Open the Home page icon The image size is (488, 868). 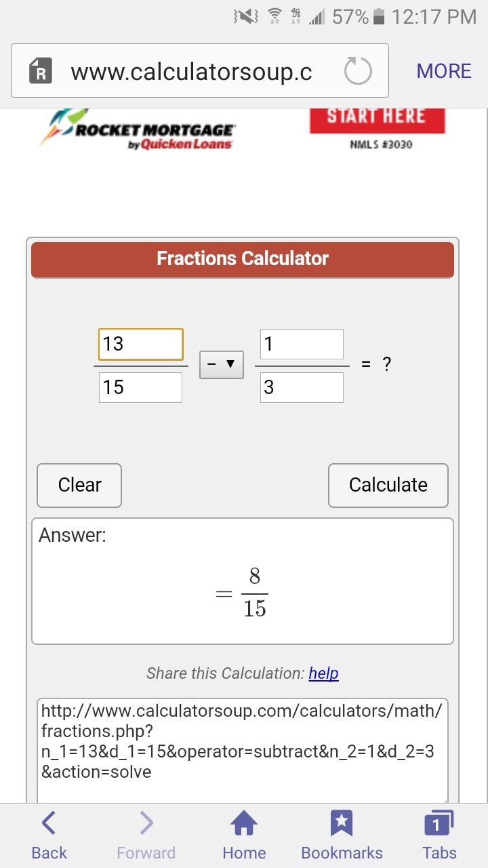pyautogui.click(x=244, y=823)
